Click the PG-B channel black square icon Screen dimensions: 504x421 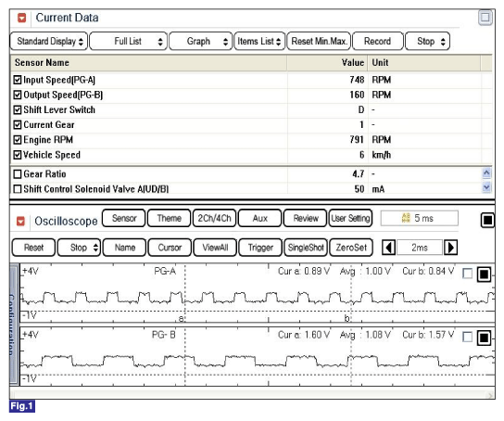click(484, 338)
